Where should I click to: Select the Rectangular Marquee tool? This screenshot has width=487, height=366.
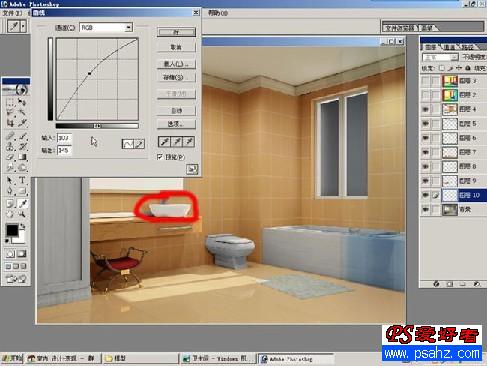click(x=10, y=102)
